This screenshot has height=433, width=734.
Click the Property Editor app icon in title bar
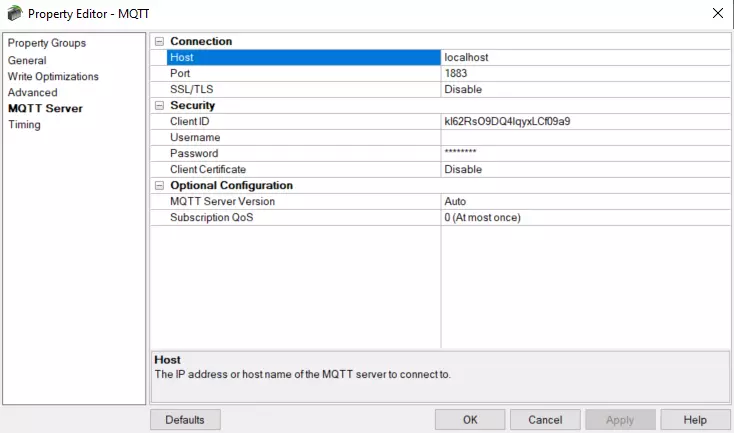click(15, 13)
